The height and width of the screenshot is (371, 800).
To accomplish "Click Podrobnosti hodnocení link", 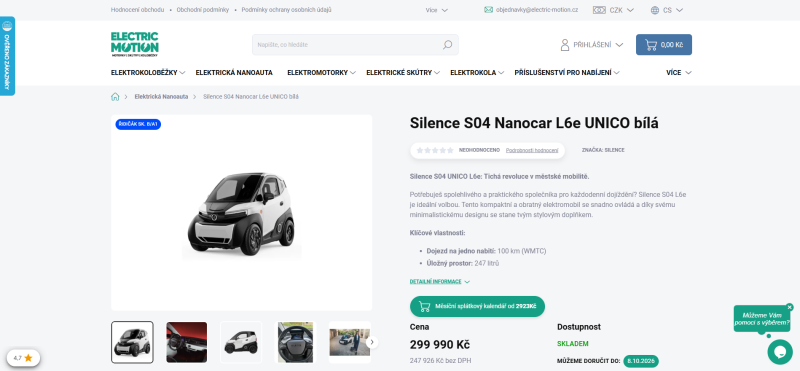I will (x=532, y=150).
